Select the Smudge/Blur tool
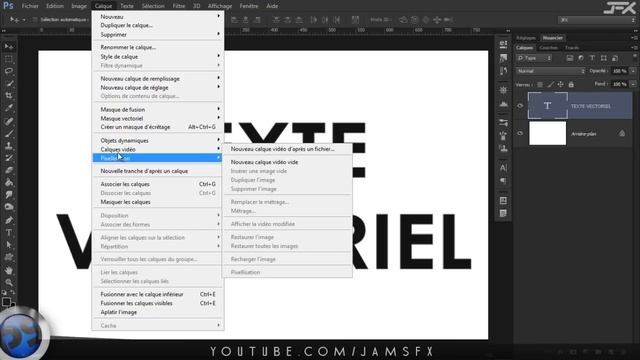Screen dimensions: 640x360 click(9, 195)
